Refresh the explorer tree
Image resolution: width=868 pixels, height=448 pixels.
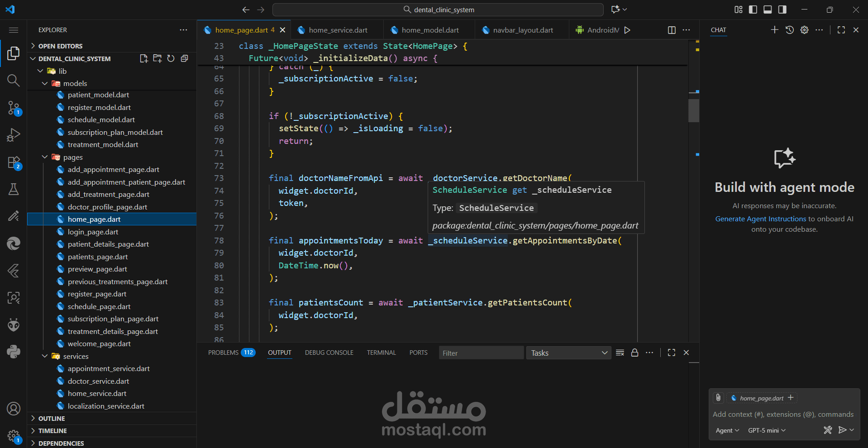[171, 58]
